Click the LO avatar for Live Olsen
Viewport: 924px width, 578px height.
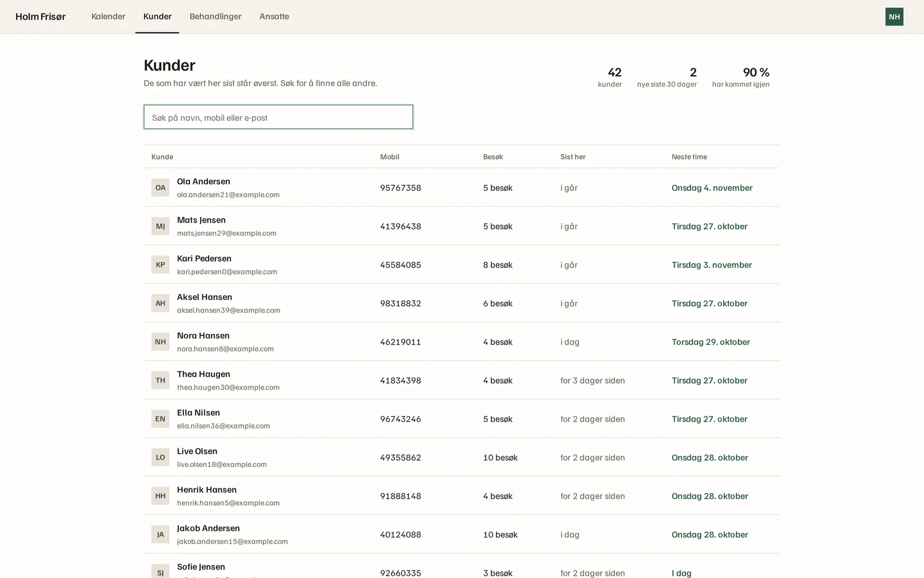pos(161,457)
